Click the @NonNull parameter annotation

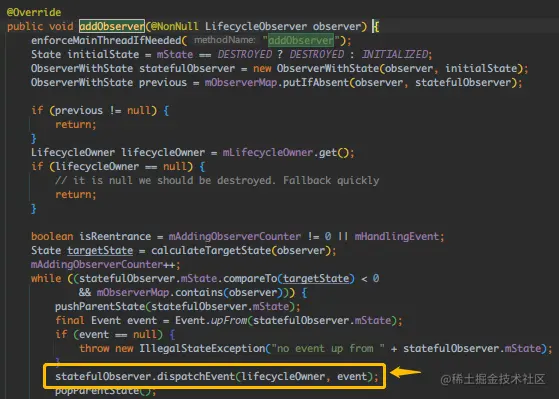174,26
